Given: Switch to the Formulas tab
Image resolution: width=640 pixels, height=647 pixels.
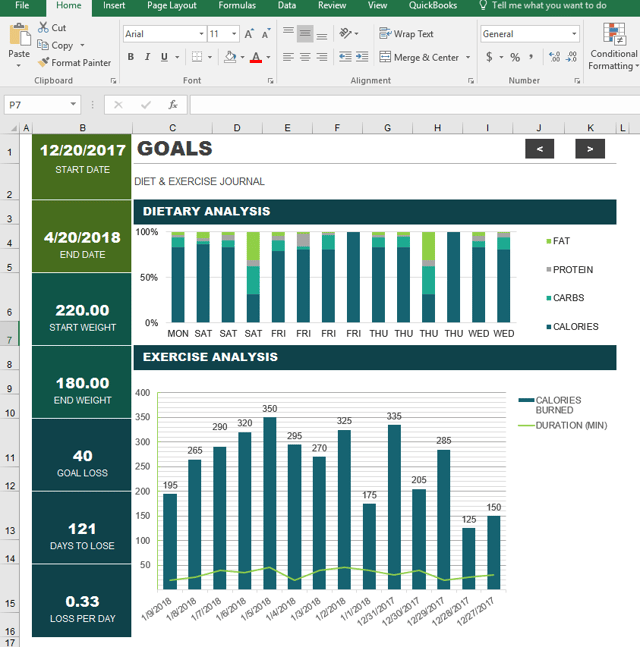Looking at the screenshot, I should [x=237, y=6].
